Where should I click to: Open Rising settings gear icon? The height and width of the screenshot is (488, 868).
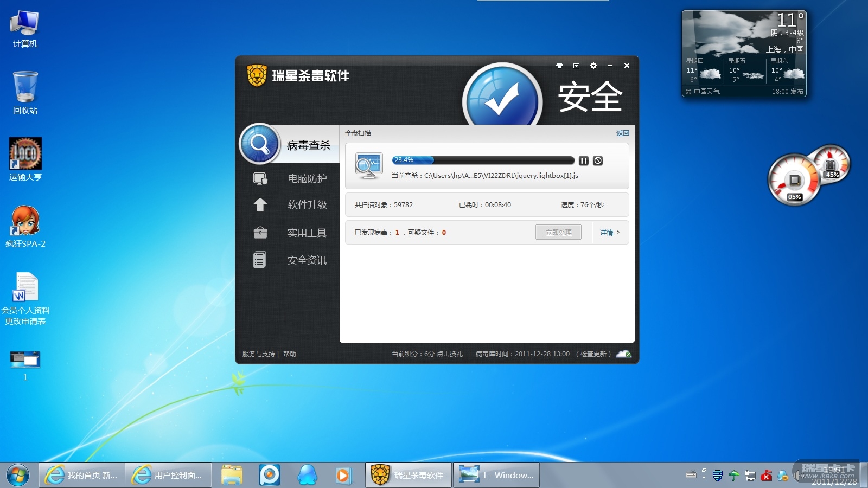tap(593, 66)
